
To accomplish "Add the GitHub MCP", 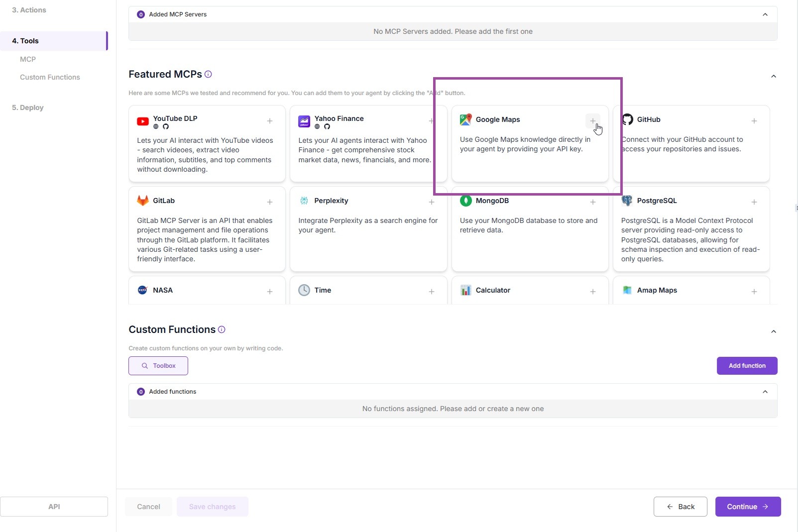I will (754, 121).
